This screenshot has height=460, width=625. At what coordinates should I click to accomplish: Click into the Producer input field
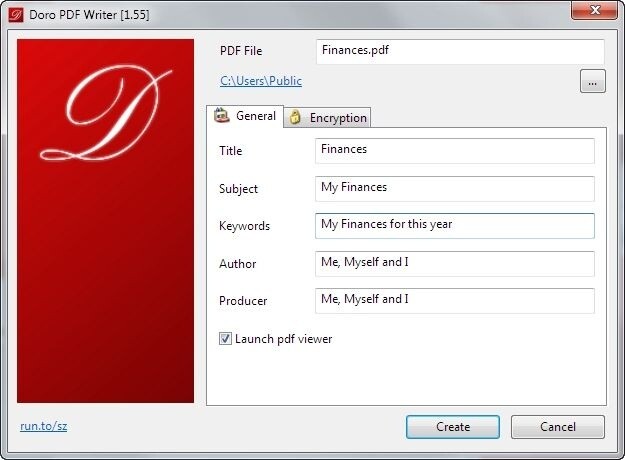click(x=454, y=301)
